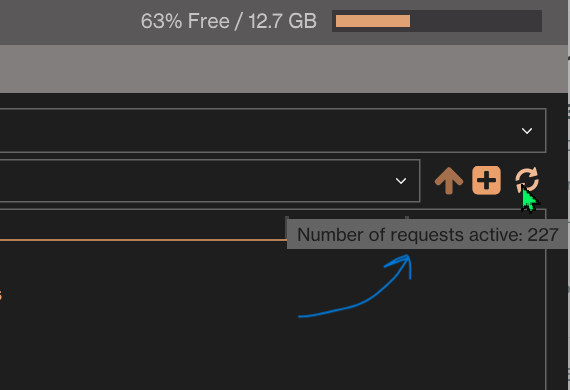Image resolution: width=570 pixels, height=390 pixels.
Task: Click the orange filled disk usage bar
Action: click(373, 21)
